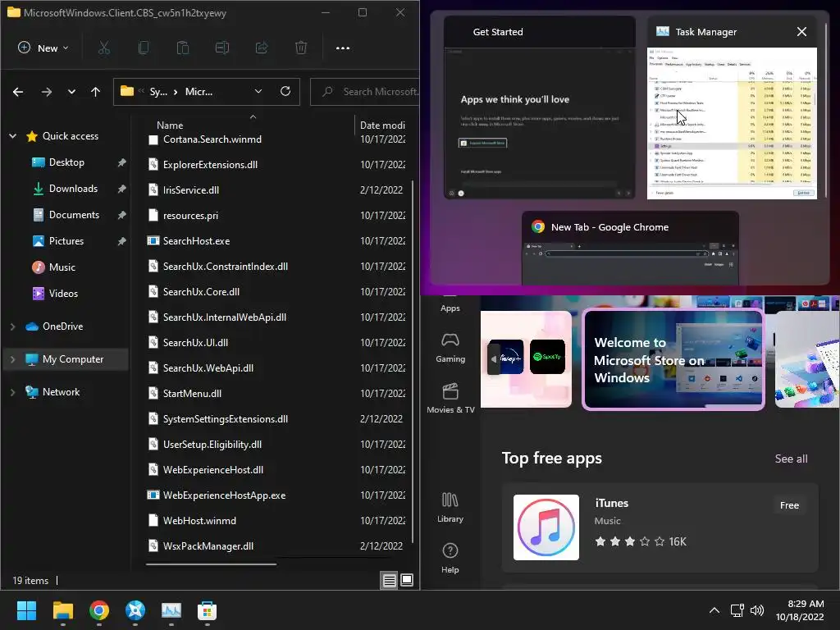This screenshot has width=840, height=630.
Task: Open Movies & TV in Microsoft Store
Action: click(450, 399)
